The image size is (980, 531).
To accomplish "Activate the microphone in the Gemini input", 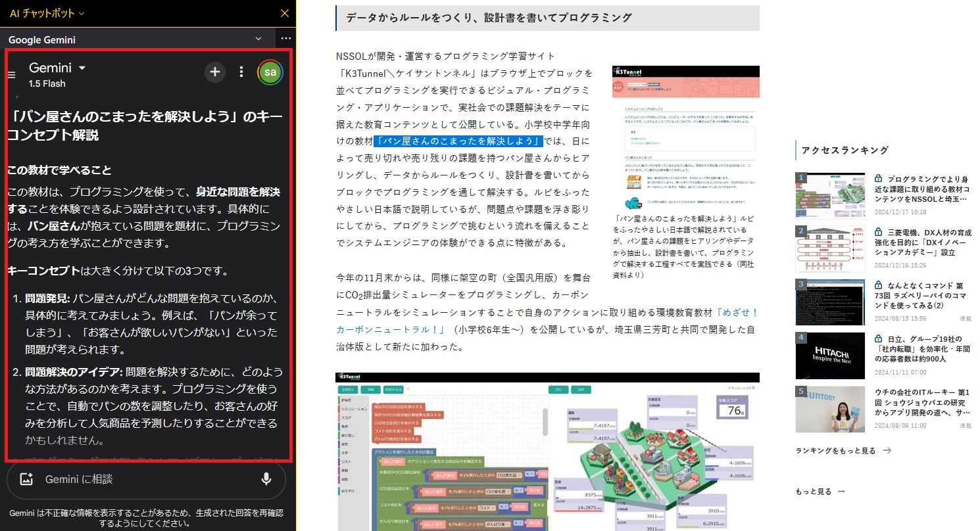I will [x=266, y=479].
